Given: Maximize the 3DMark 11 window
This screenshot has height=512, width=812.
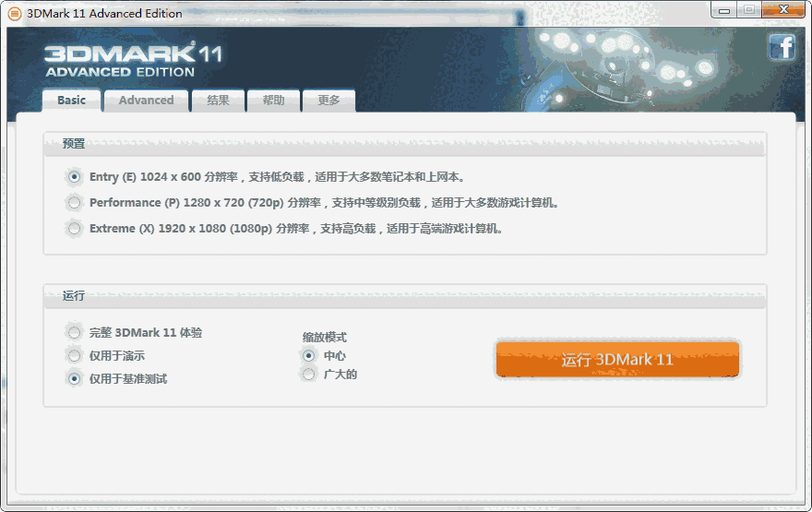Looking at the screenshot, I should tap(749, 10).
